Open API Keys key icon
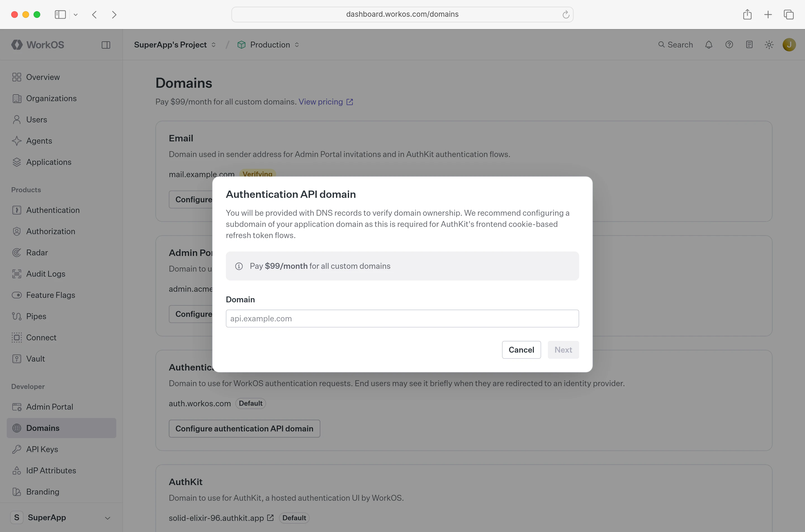 pyautogui.click(x=16, y=449)
